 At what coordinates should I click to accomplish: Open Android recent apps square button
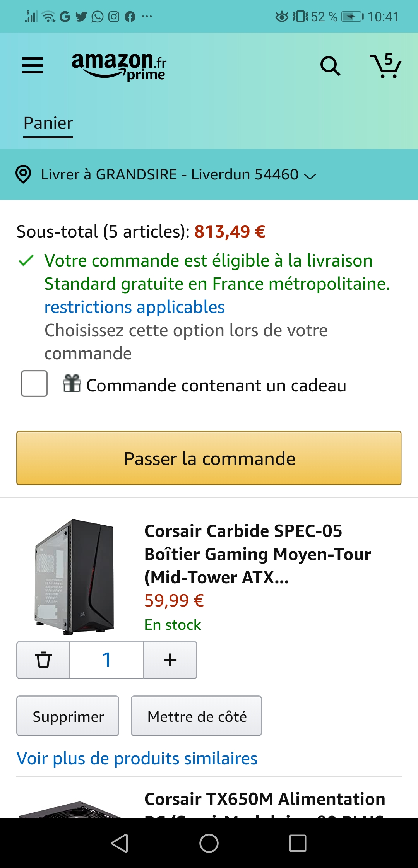point(298,843)
